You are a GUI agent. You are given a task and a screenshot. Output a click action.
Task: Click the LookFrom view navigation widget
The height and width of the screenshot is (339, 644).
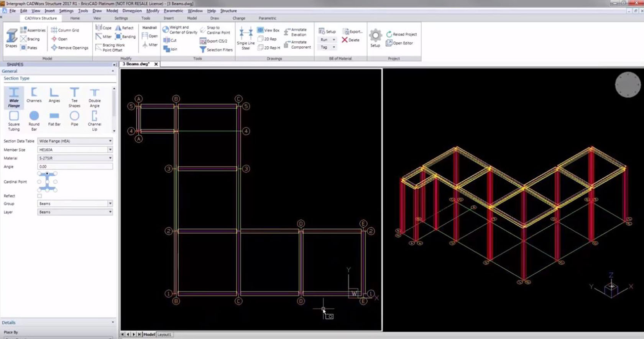(628, 85)
